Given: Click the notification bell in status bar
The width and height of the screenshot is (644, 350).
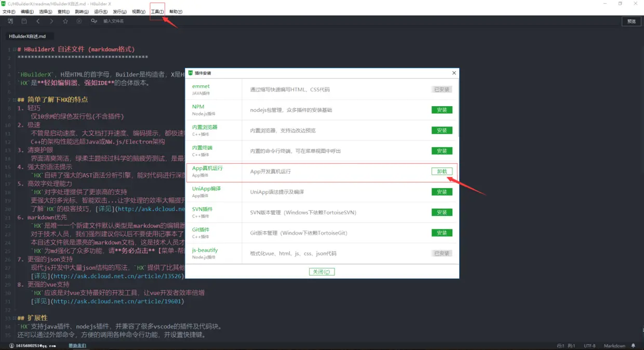Looking at the screenshot, I should click(x=633, y=346).
